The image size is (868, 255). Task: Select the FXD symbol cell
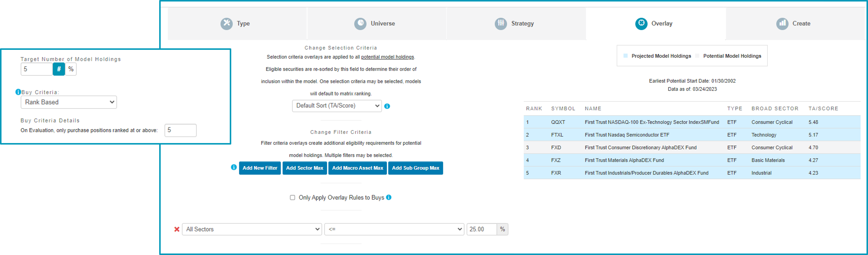(x=556, y=148)
